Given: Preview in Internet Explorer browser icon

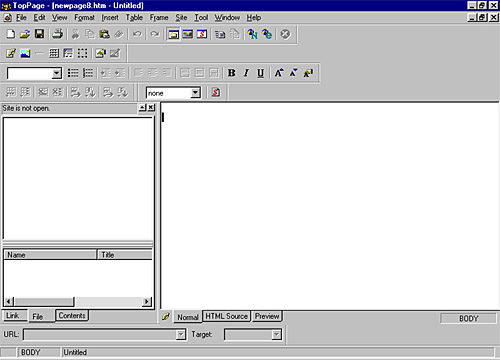Looking at the screenshot, I should click(267, 34).
